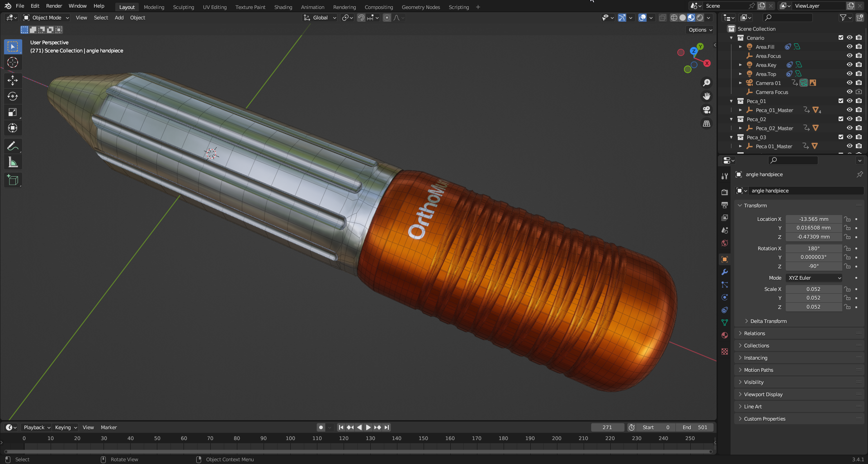
Task: Open the viewport Options dropdown
Action: tap(700, 30)
